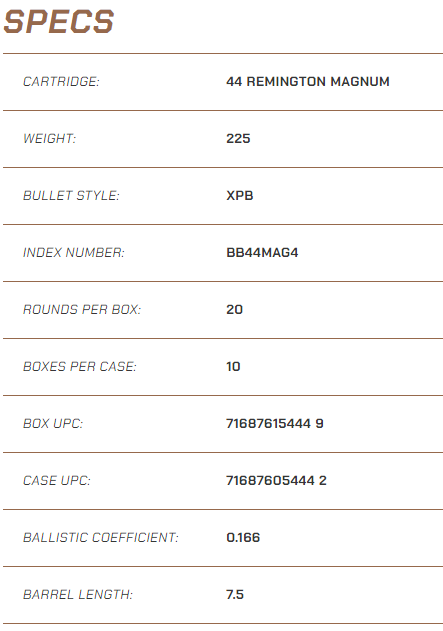Click the XPB bullet style value

click(240, 196)
